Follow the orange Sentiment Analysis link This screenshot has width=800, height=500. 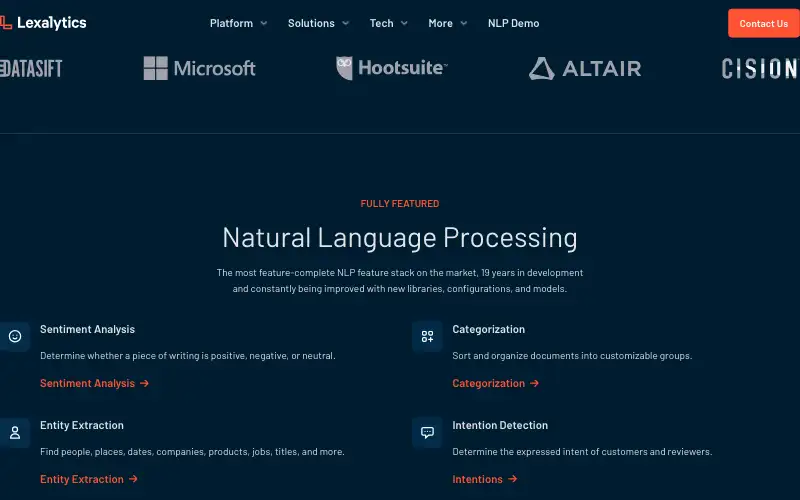click(x=94, y=383)
